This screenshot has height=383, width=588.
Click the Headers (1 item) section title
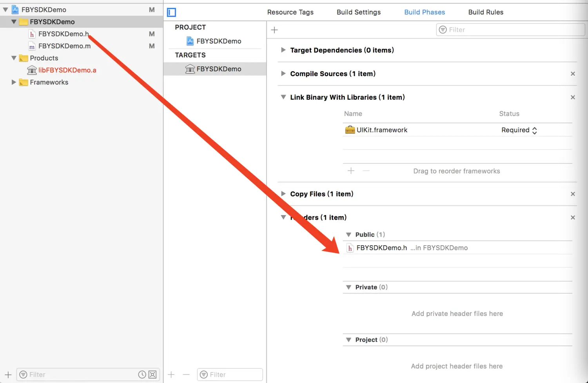click(318, 217)
